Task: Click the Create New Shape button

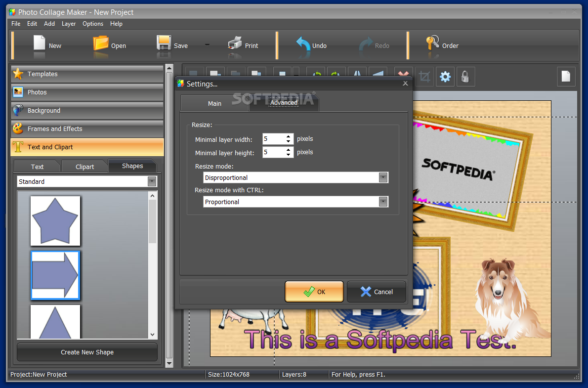Action: pos(87,352)
